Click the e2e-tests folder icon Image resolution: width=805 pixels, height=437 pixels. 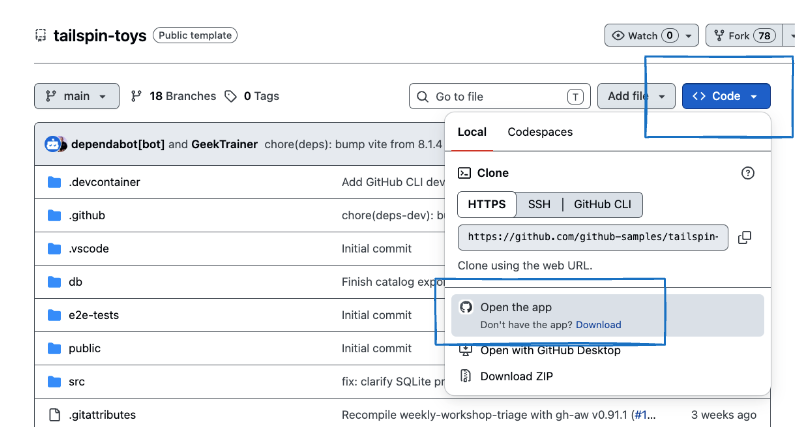coord(54,315)
